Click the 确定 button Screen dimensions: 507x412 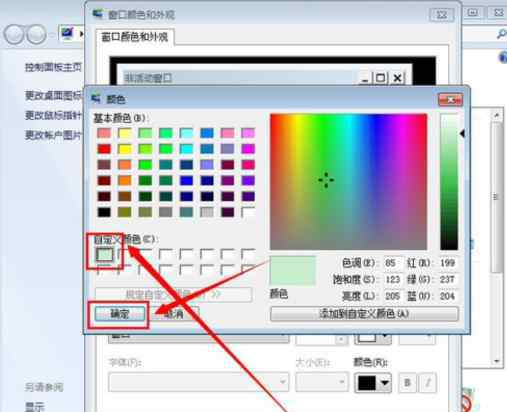coord(119,314)
